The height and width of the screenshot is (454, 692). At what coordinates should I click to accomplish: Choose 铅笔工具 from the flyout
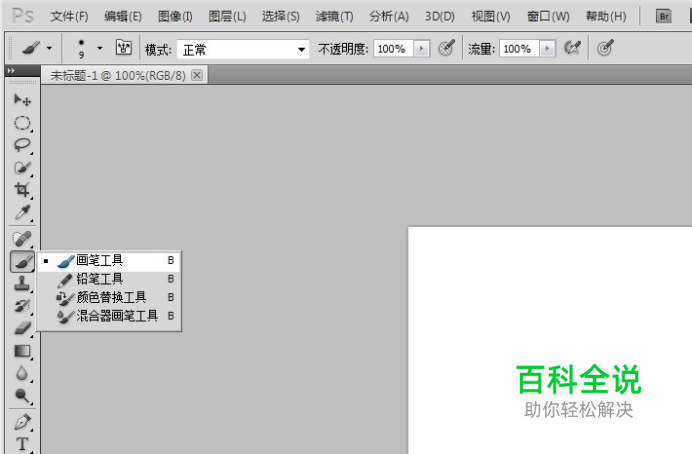pos(109,279)
